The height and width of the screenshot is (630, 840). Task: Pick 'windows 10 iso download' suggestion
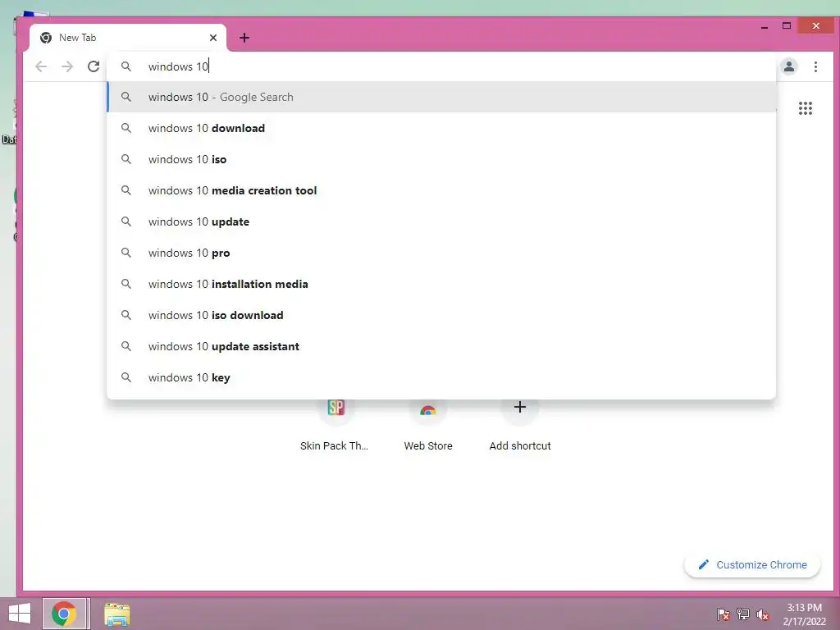pyautogui.click(x=441, y=315)
